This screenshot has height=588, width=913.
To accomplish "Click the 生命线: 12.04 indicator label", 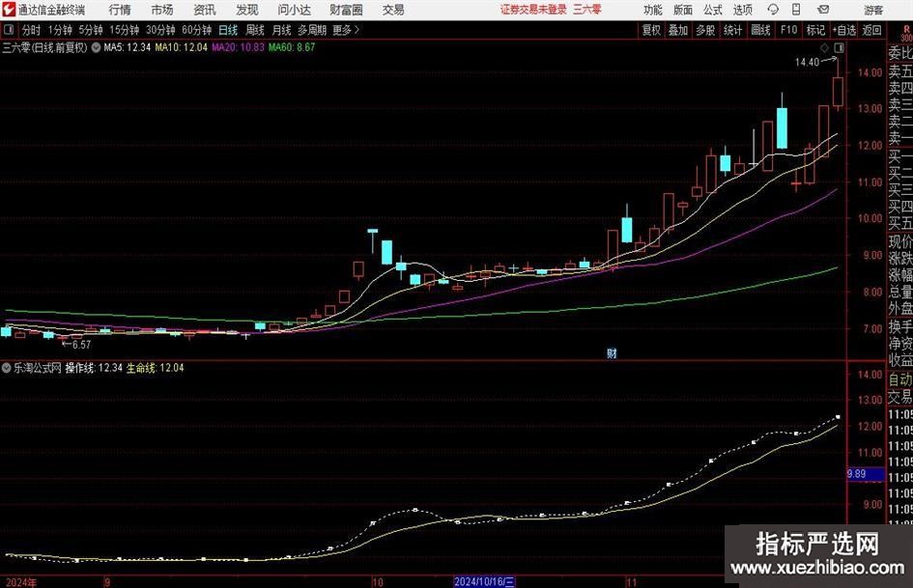I will click(155, 368).
